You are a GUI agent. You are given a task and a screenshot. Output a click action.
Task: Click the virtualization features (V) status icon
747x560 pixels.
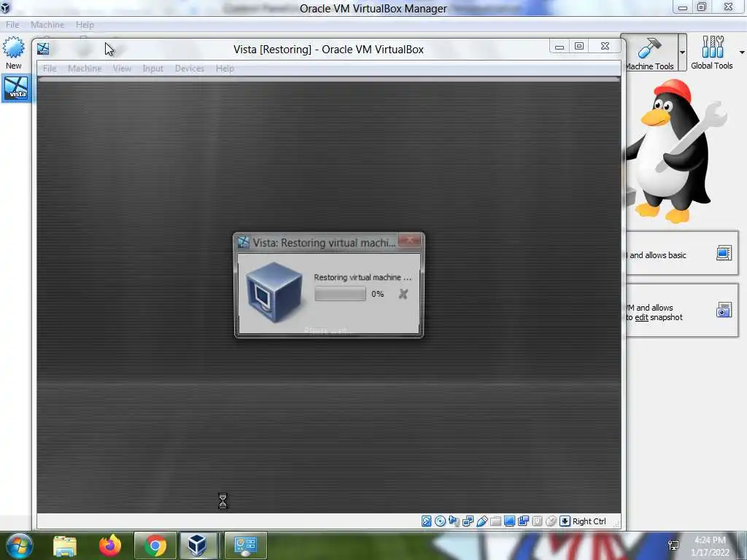coord(537,521)
